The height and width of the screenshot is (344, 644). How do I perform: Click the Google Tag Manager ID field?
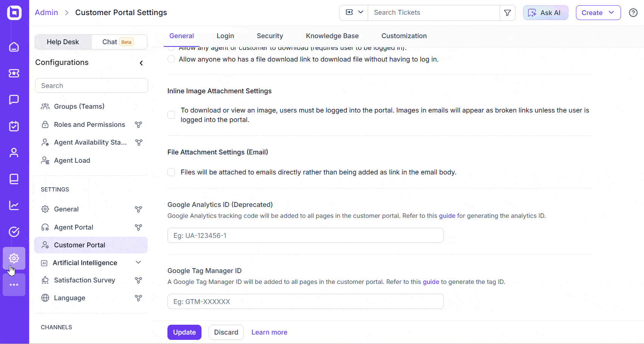pyautogui.click(x=305, y=301)
